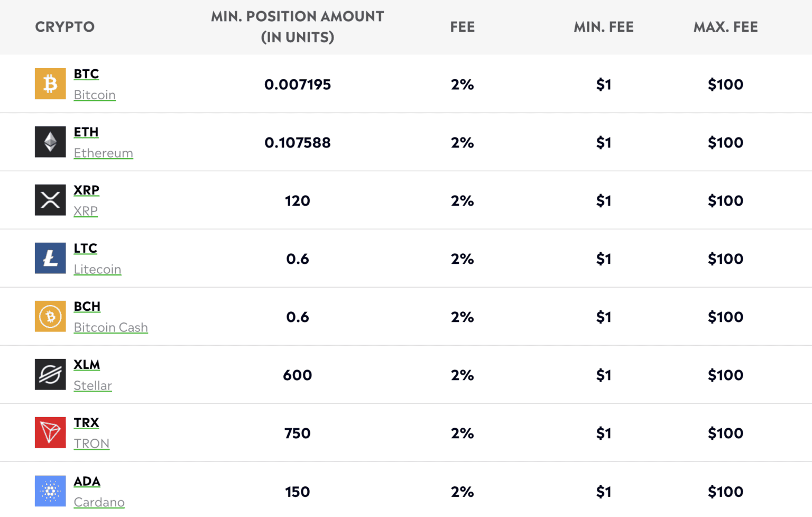
Task: Open the XRP link
Action: click(85, 211)
